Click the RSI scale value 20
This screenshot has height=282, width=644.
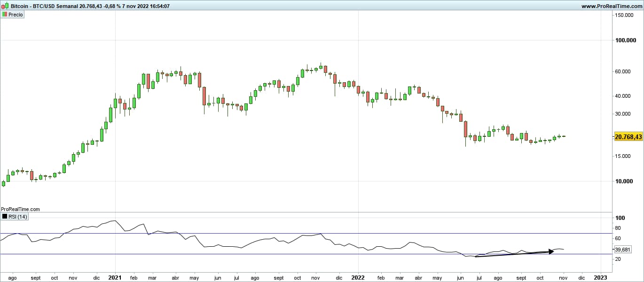point(619,259)
